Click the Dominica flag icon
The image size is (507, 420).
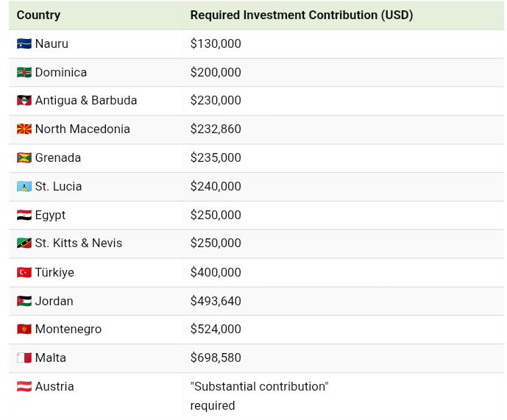24,73
